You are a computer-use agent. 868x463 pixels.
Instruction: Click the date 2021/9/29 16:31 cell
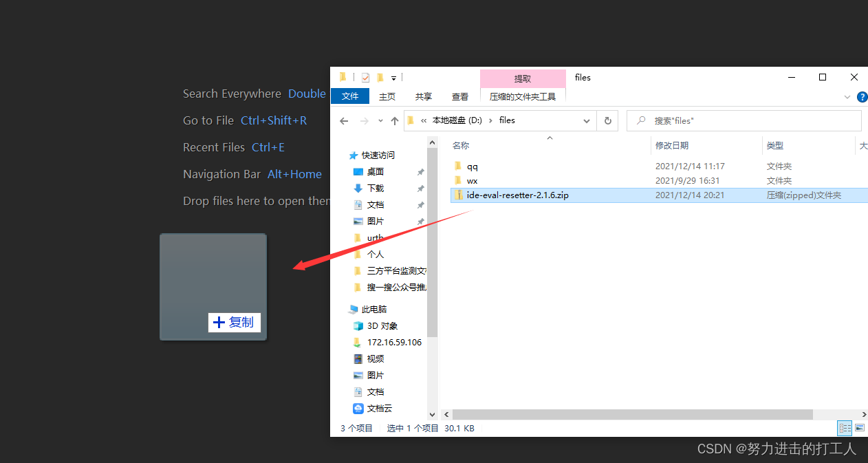687,181
